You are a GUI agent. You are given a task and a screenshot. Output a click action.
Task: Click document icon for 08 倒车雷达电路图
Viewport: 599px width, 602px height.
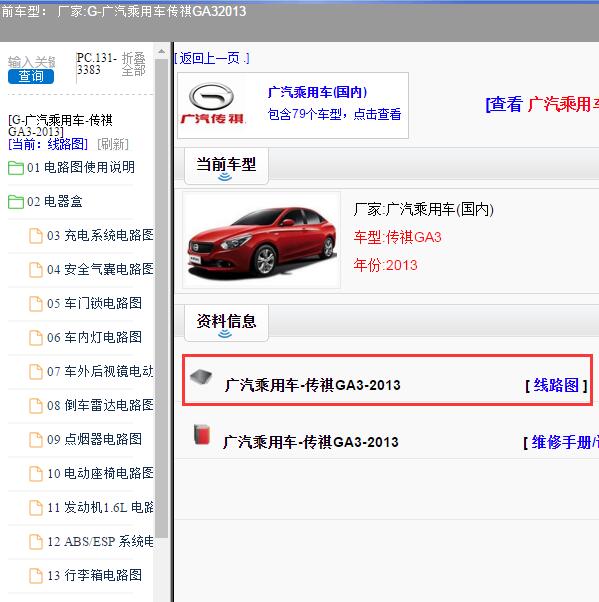point(36,406)
